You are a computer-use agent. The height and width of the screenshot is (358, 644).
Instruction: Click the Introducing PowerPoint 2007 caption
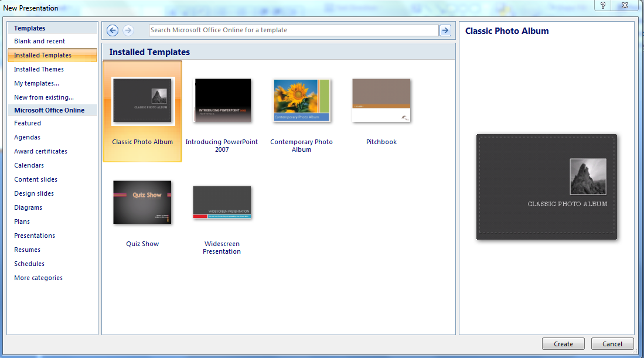coord(222,146)
